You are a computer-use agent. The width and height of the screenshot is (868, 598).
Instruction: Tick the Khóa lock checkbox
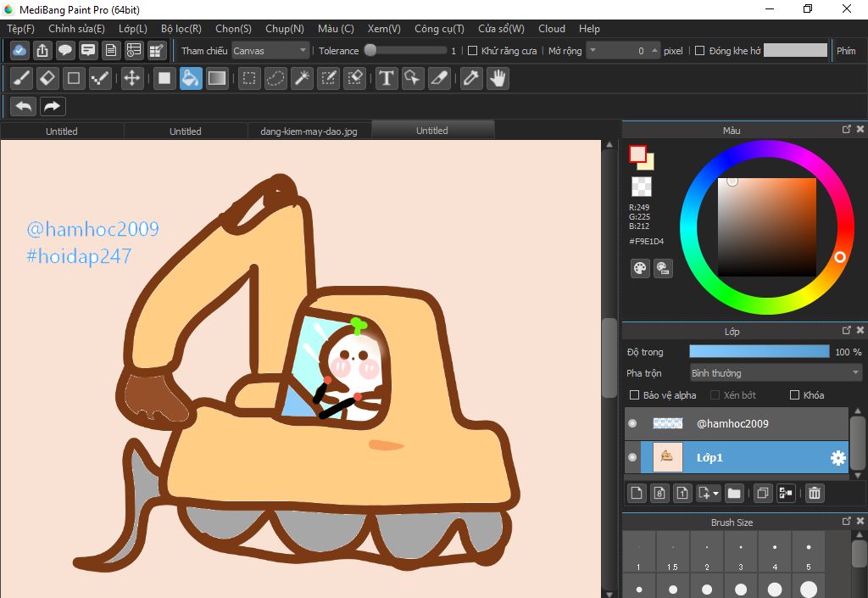point(794,395)
